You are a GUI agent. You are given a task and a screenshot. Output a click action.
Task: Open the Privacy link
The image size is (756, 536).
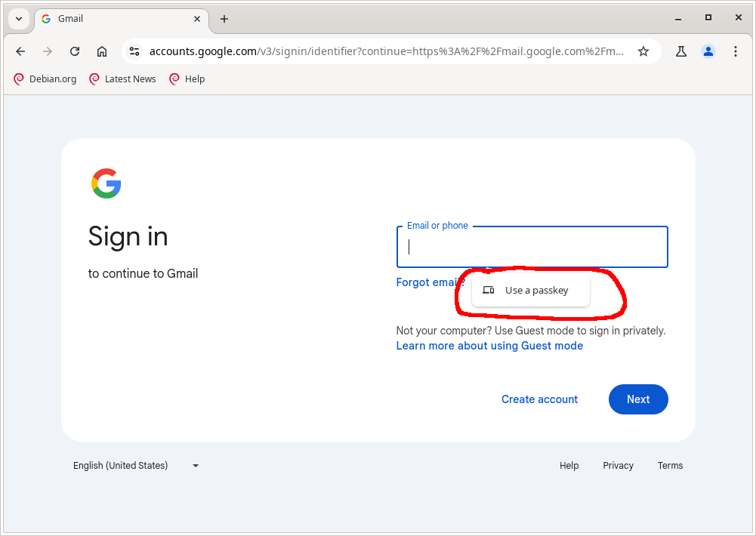tap(618, 466)
